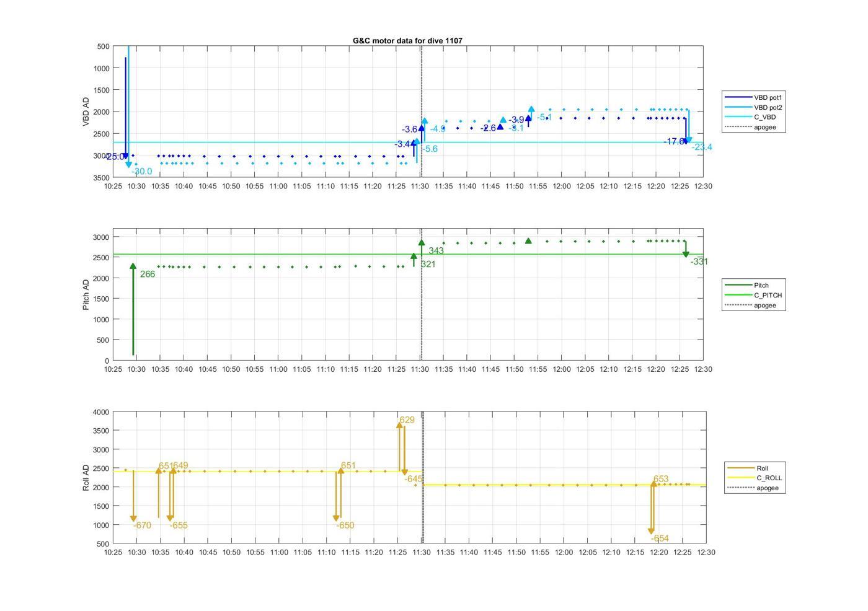The width and height of the screenshot is (868, 611).
Task: Click the "-650" roll data label
Action: [345, 525]
